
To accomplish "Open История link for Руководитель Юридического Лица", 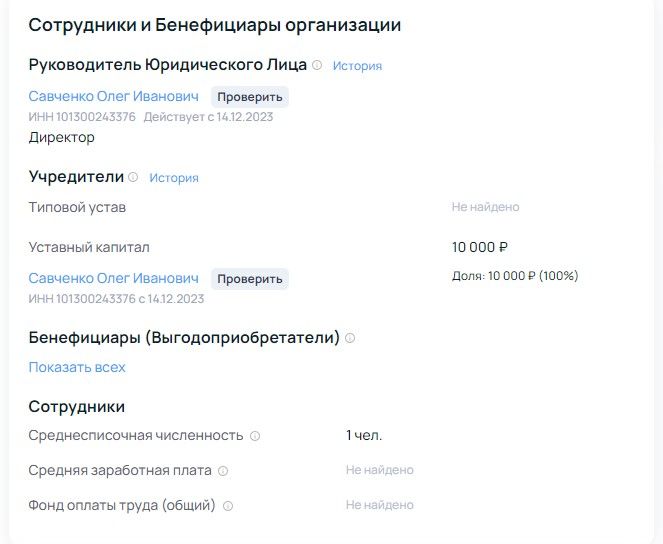I will (357, 66).
